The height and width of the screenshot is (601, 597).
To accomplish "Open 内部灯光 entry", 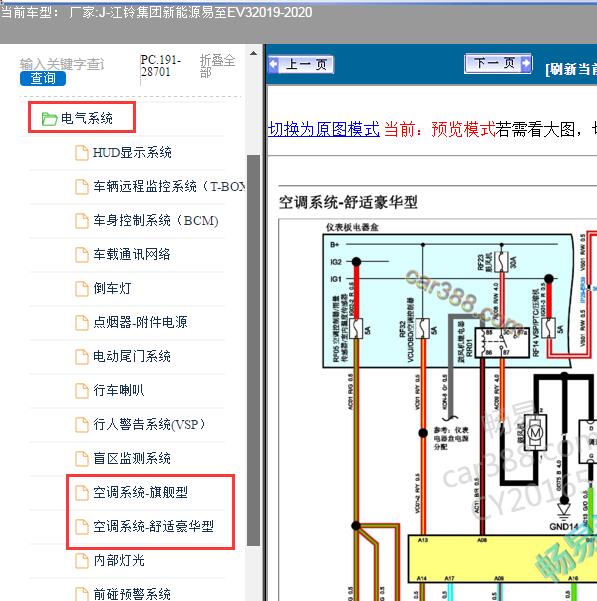I will pos(119,560).
